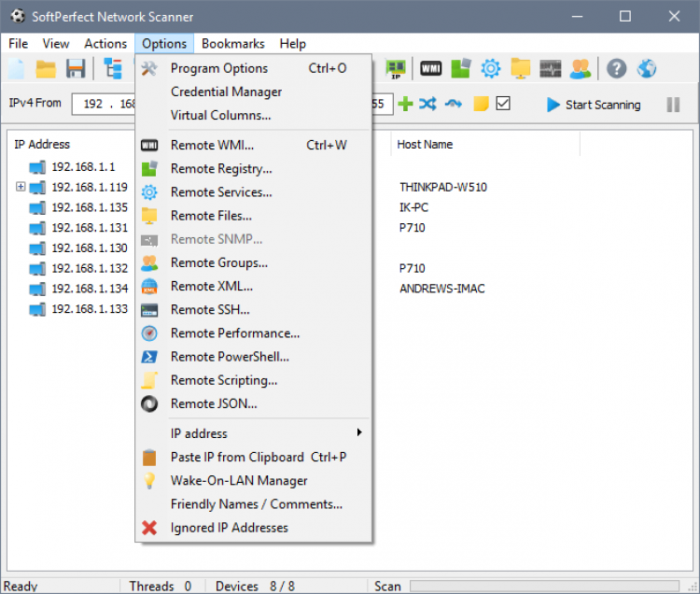Click the Help question mark toolbar icon
The width and height of the screenshot is (700, 594).
[617, 69]
